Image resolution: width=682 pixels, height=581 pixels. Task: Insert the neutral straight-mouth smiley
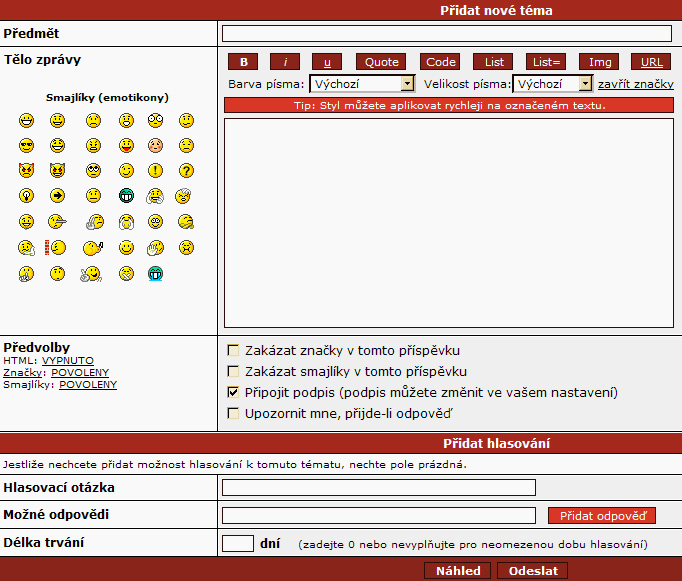[93, 196]
